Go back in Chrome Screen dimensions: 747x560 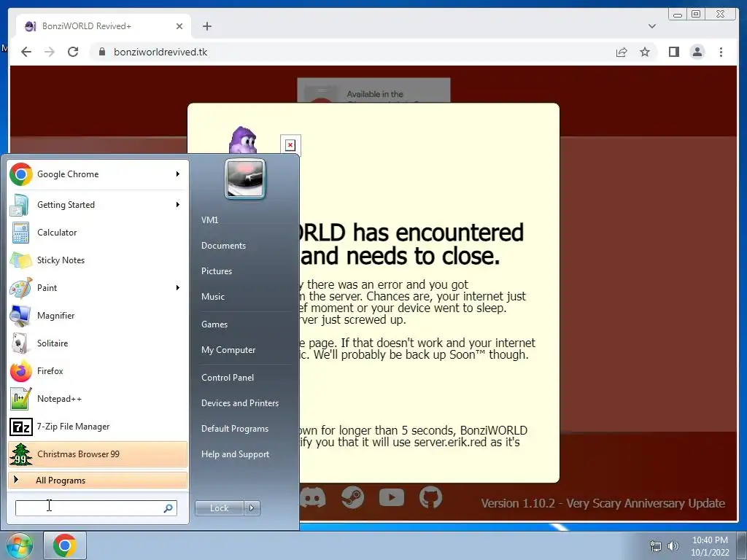tap(26, 52)
